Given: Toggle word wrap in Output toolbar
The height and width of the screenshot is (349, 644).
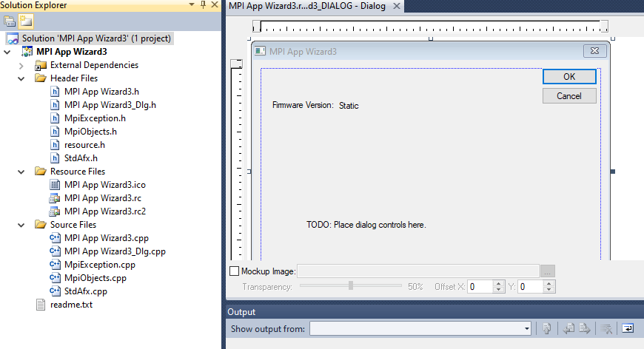Looking at the screenshot, I should click(628, 328).
